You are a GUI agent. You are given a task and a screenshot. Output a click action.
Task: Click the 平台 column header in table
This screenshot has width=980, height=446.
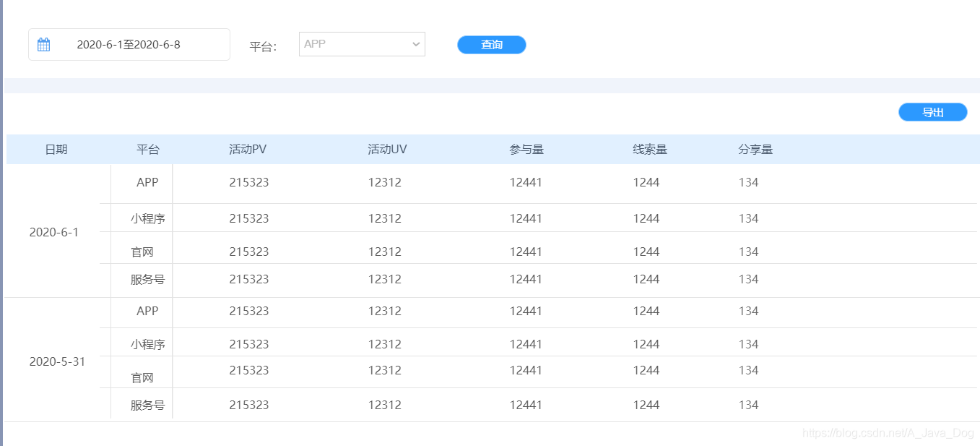click(x=148, y=150)
